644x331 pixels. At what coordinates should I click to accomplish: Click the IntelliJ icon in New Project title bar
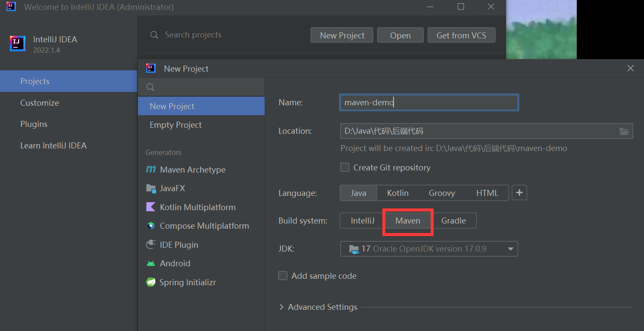[151, 68]
